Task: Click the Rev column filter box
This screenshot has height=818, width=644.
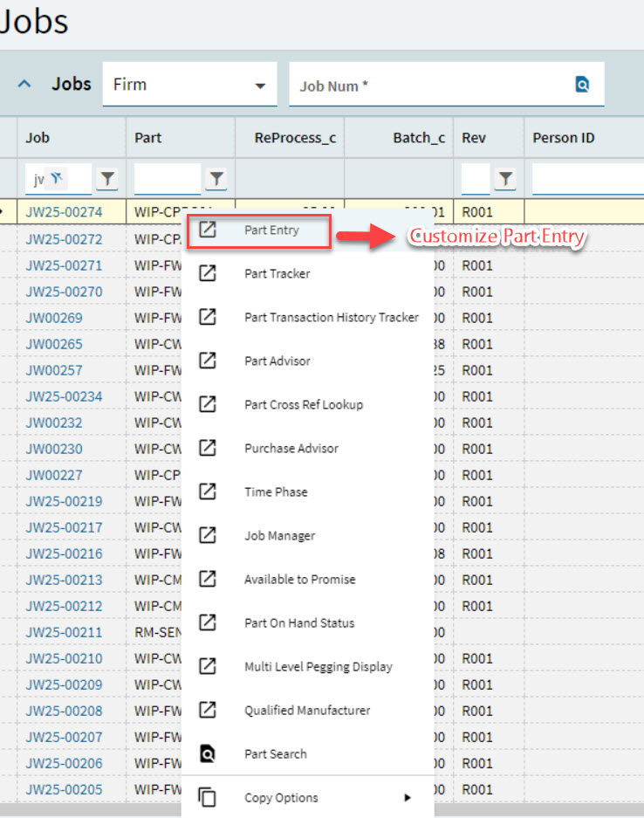Action: [476, 179]
